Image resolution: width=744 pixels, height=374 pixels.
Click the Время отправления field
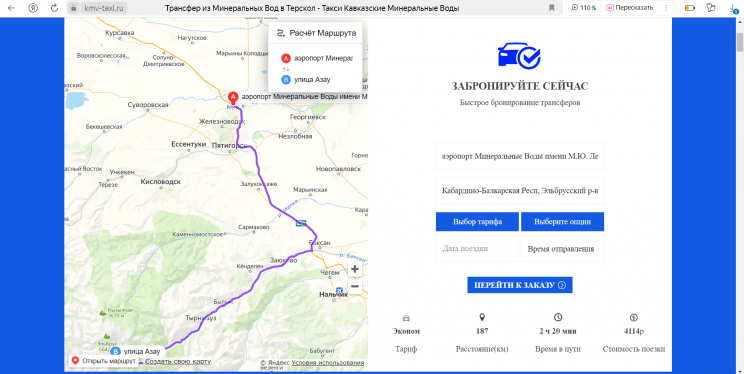click(x=562, y=249)
